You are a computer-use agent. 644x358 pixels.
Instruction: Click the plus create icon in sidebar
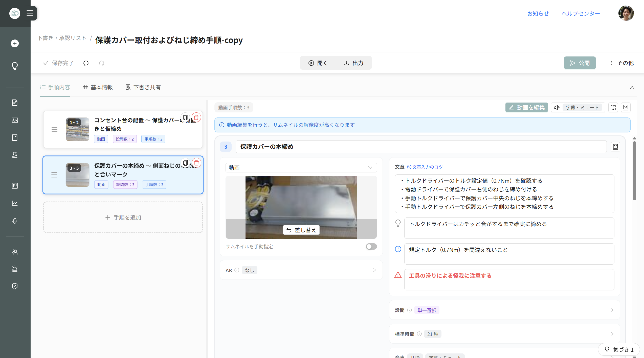click(x=15, y=44)
